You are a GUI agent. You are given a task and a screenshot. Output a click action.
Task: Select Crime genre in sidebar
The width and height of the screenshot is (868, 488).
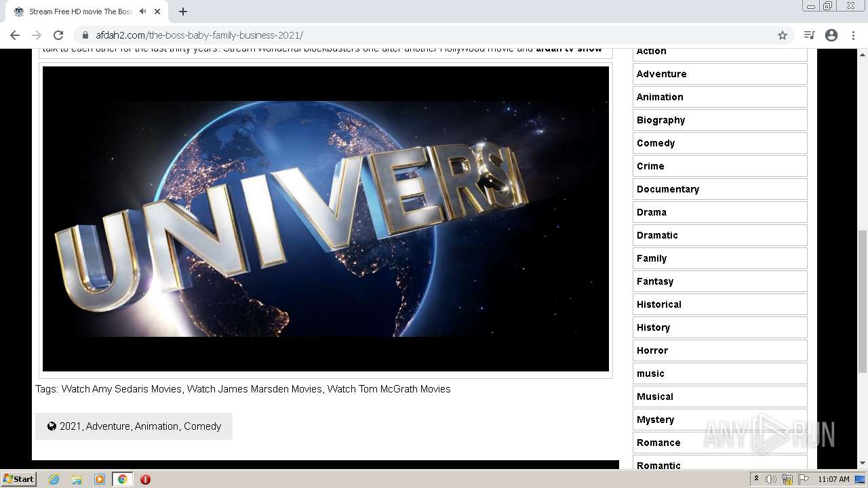point(720,166)
